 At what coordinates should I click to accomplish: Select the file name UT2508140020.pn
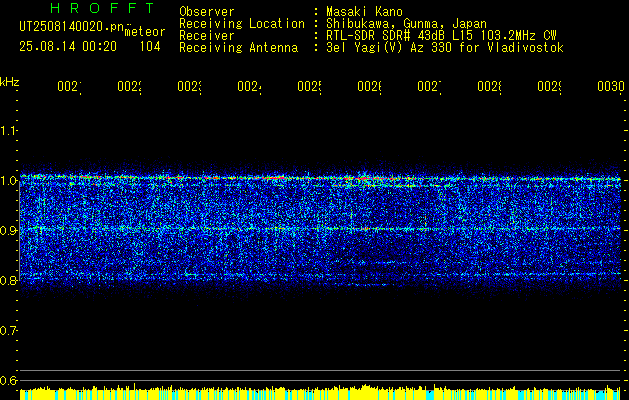pos(72,27)
